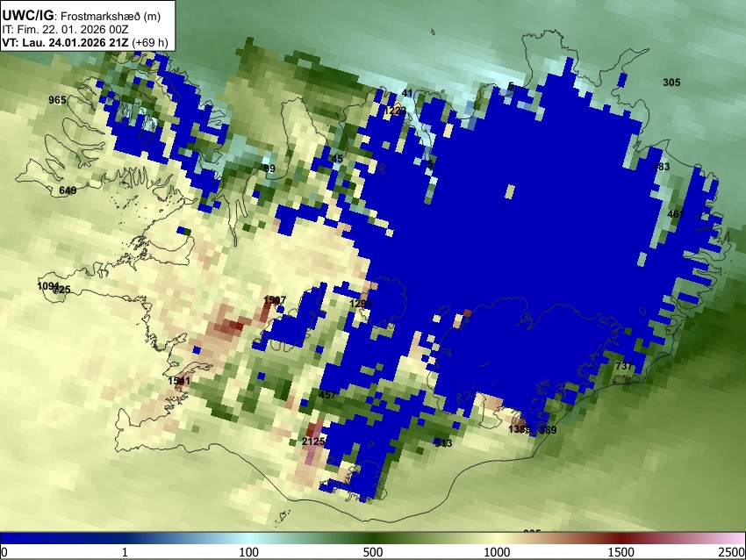Image resolution: width=746 pixels, height=560 pixels.
Task: Click the legend tick label 500
Action: click(x=372, y=552)
